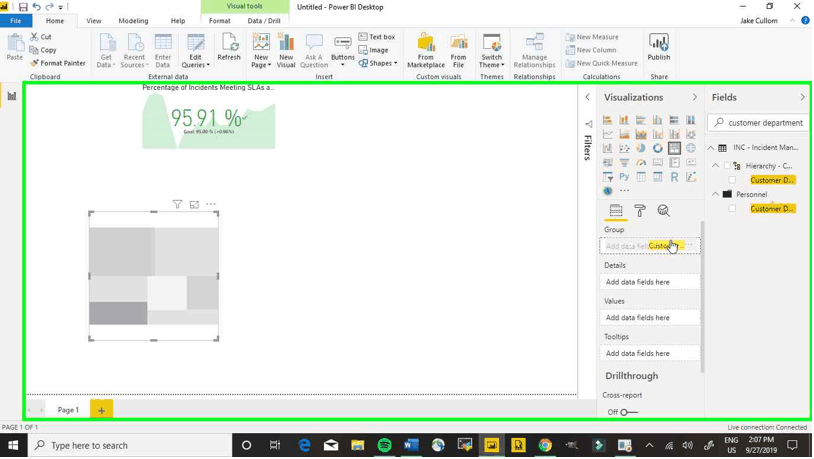Enter Focus mode on the treemap visual
Screen dimensions: 814x459
coord(194,205)
